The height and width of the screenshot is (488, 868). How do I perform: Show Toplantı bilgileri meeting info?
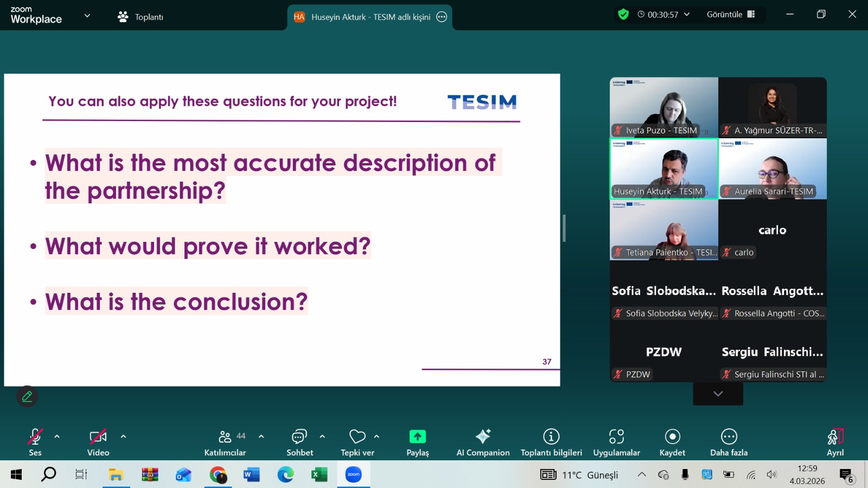click(551, 442)
